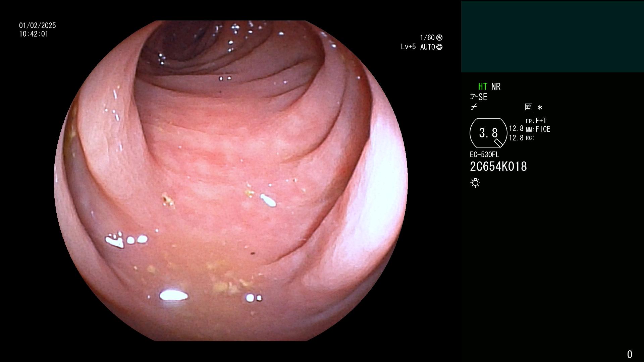The image size is (644, 362).
Task: Click the shutter speed fan icon
Action: point(439,38)
